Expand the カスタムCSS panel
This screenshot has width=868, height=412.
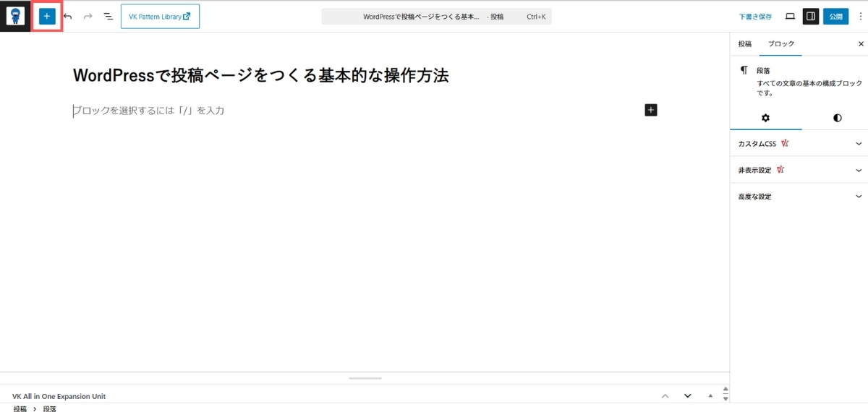coord(799,144)
